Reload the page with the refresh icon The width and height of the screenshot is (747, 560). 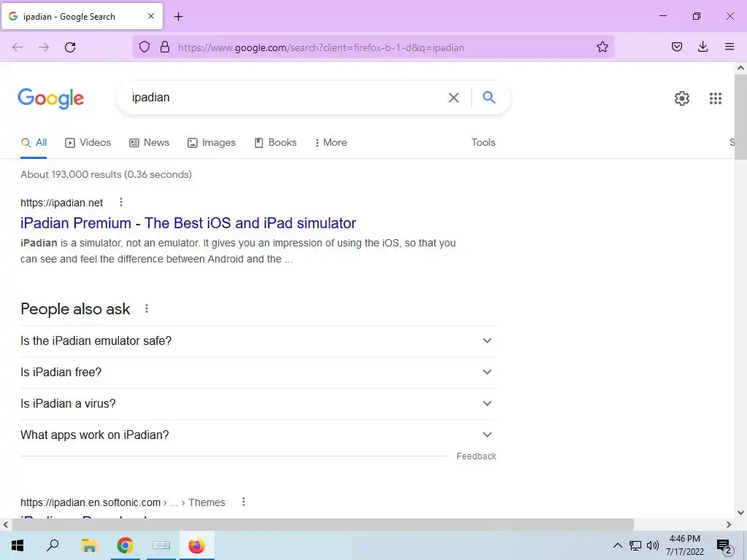(70, 47)
